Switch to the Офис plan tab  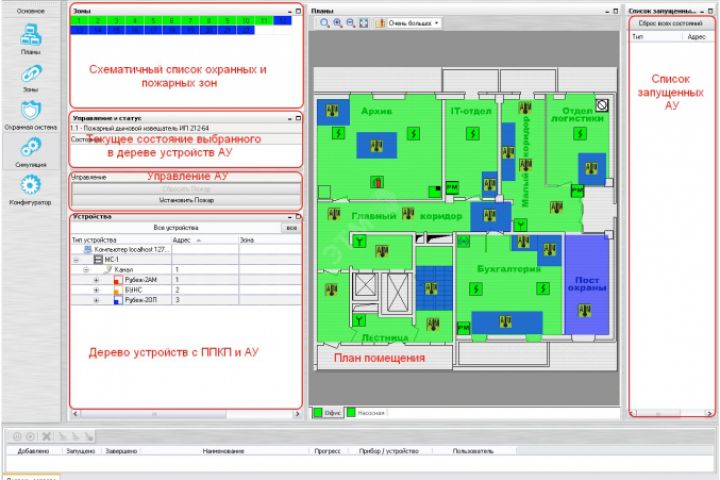(328, 412)
